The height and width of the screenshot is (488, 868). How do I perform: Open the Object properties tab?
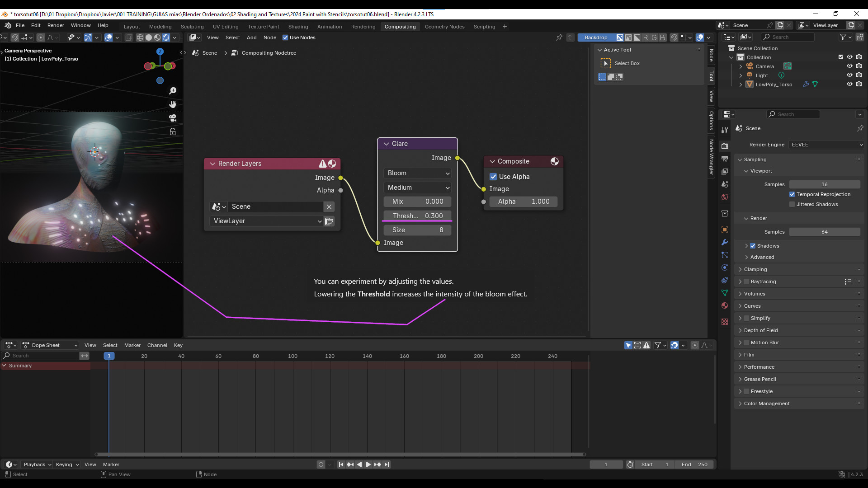725,230
